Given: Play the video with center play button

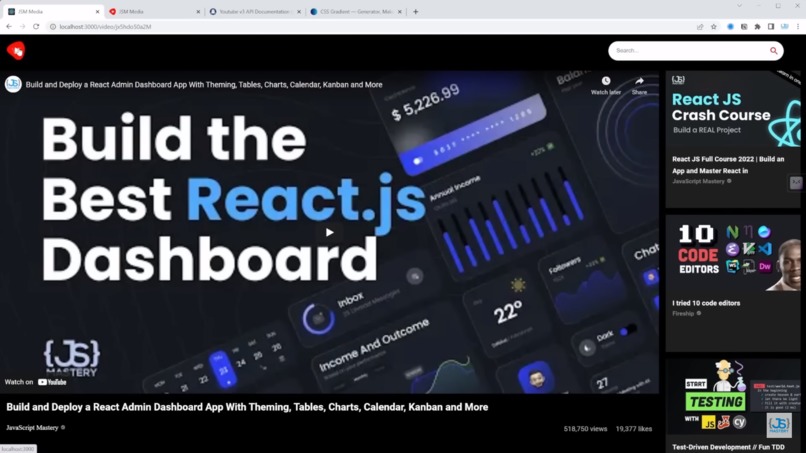Looking at the screenshot, I should pyautogui.click(x=329, y=232).
